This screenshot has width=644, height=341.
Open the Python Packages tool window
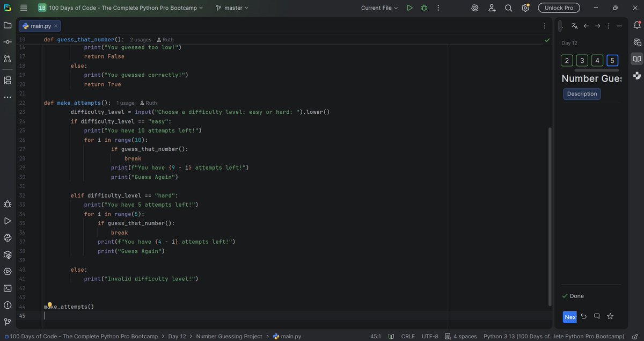(x=8, y=255)
